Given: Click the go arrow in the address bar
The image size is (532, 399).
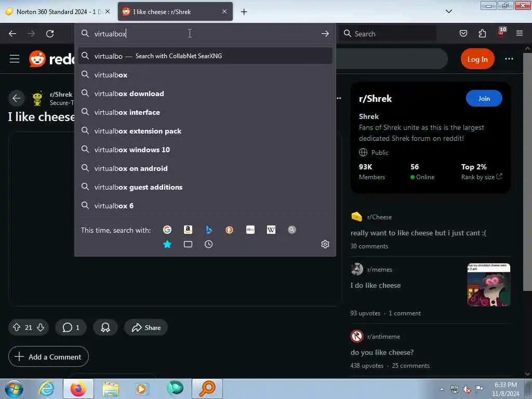Looking at the screenshot, I should click(x=325, y=34).
